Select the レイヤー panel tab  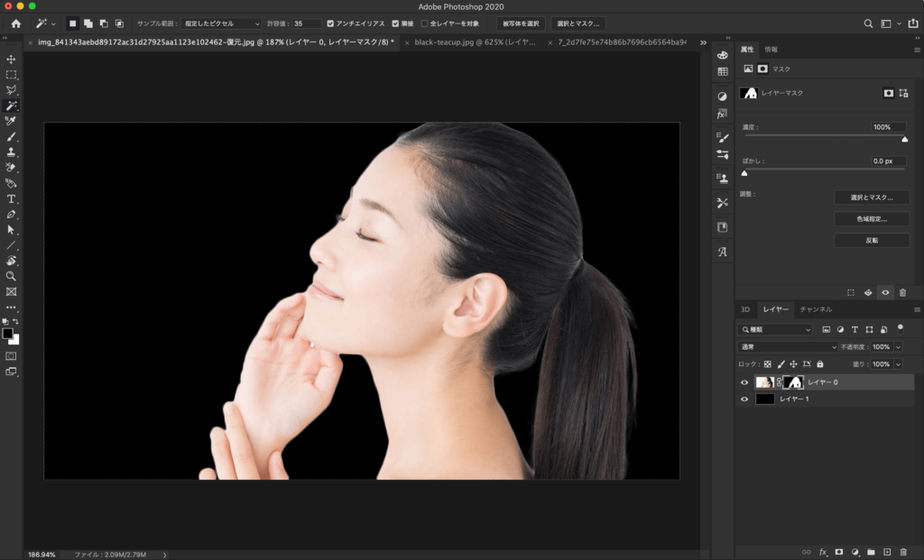point(775,309)
